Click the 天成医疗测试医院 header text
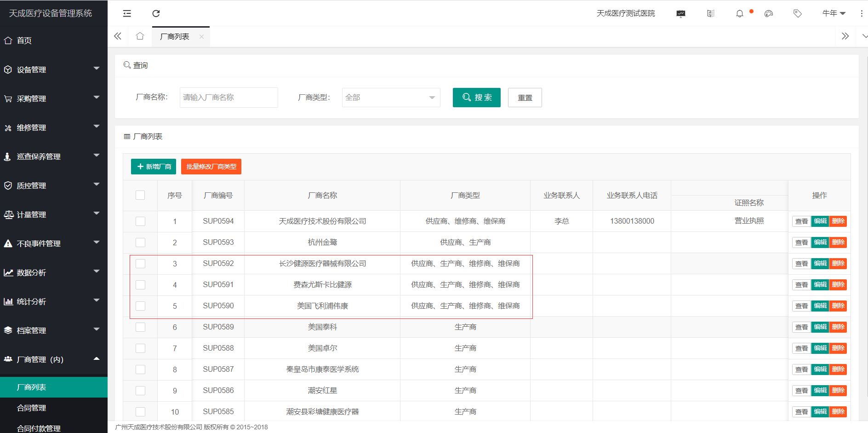Viewport: 868px width, 433px height. pos(626,13)
